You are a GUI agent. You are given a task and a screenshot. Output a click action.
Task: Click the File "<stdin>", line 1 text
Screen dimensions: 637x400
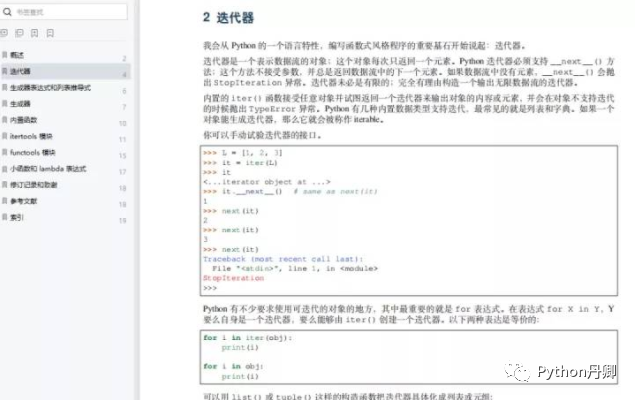tap(295, 269)
